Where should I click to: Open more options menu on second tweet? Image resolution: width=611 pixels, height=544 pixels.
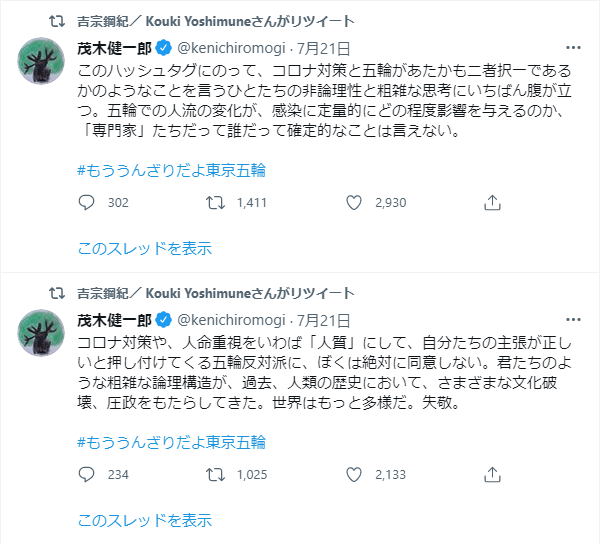[573, 318]
